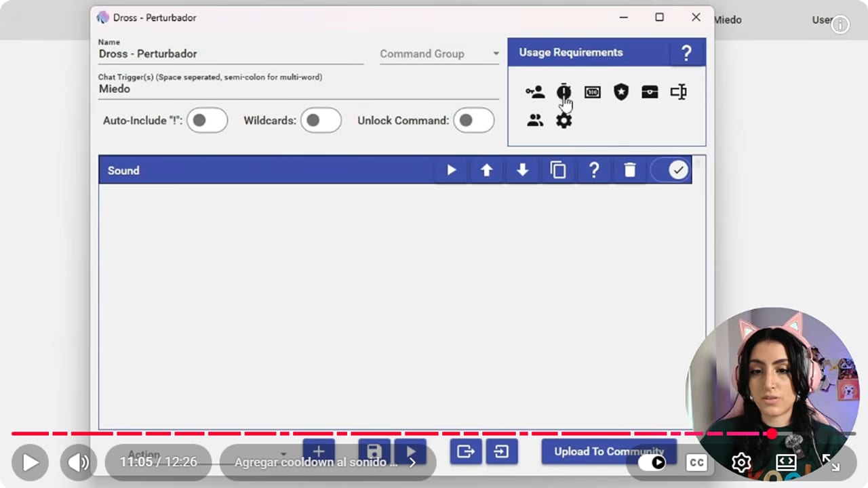Open the currency cost requirement icon
Viewport: 868px width, 488px height.
[593, 92]
